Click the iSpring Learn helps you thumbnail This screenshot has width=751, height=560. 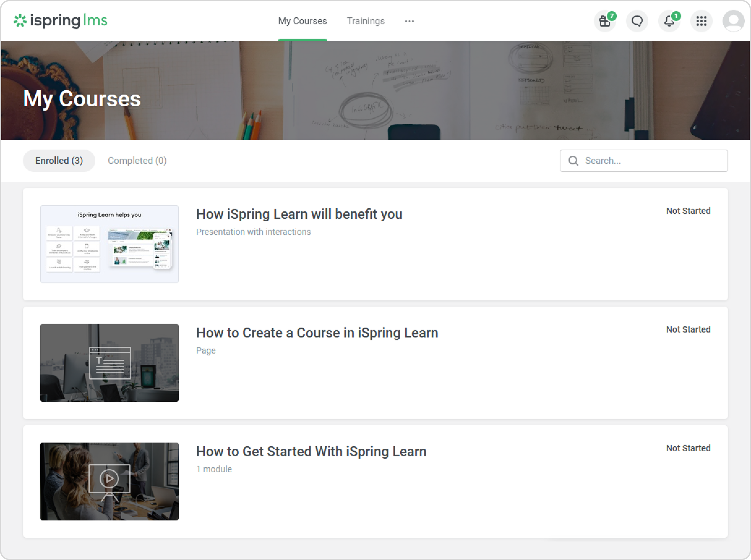[x=109, y=244]
